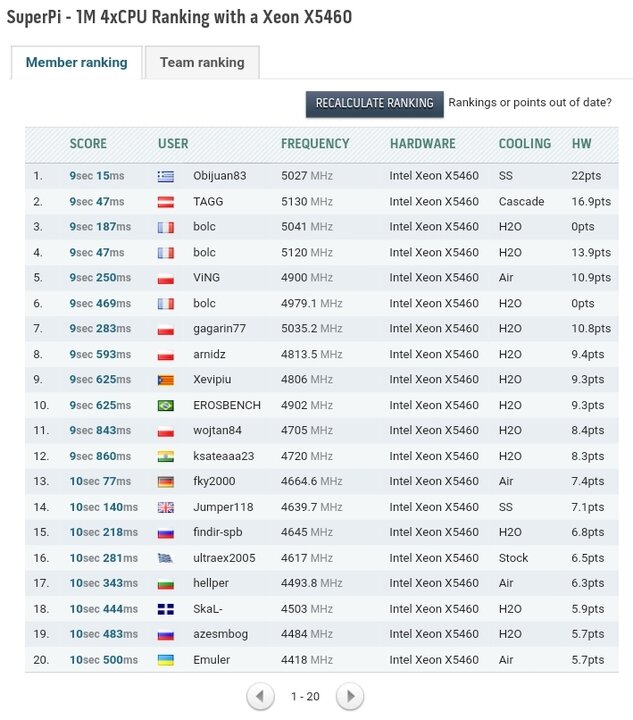This screenshot has height=720, width=633.
Task: Open user profile for gagarin77
Action: [219, 329]
